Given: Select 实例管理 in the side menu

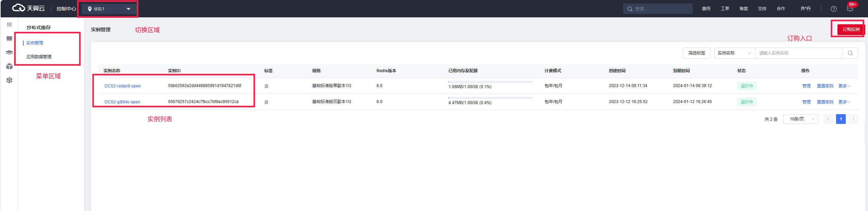Looking at the screenshot, I should [35, 43].
